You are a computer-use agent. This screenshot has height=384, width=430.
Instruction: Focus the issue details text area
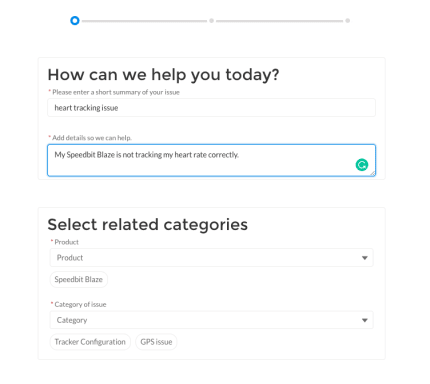pyautogui.click(x=211, y=160)
